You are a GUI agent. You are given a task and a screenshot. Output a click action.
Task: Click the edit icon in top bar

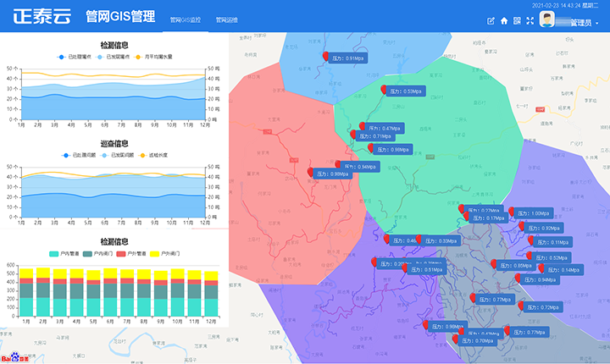pos(491,21)
